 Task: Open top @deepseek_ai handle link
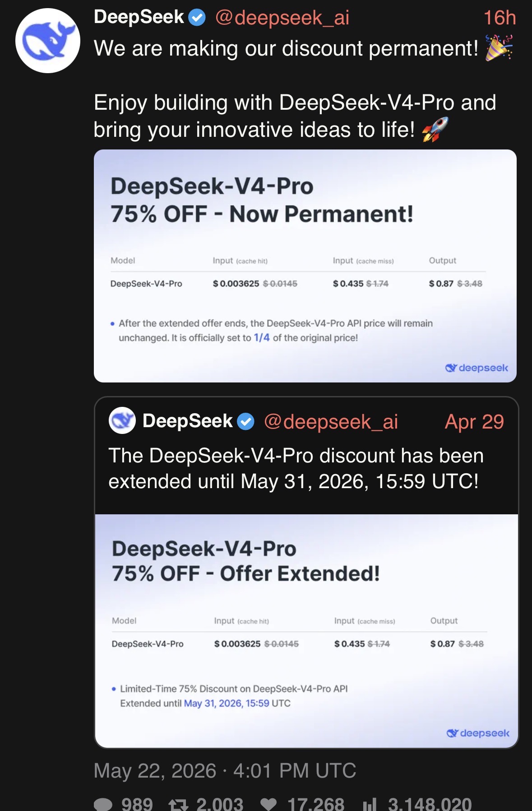pos(282,18)
